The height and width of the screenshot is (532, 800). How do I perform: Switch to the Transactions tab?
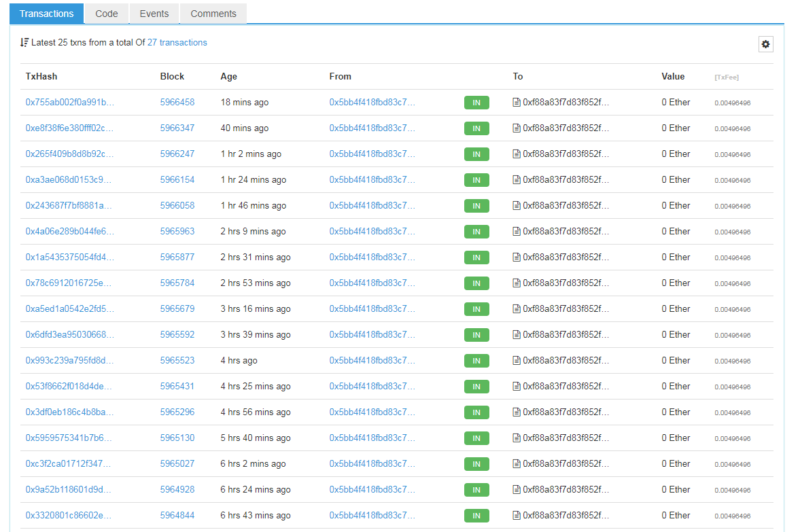pyautogui.click(x=46, y=14)
